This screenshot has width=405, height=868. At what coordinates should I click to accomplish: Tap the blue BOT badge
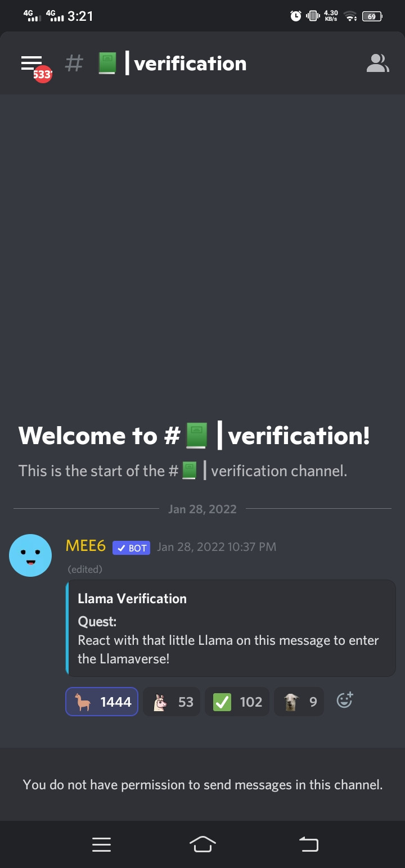[x=131, y=548]
